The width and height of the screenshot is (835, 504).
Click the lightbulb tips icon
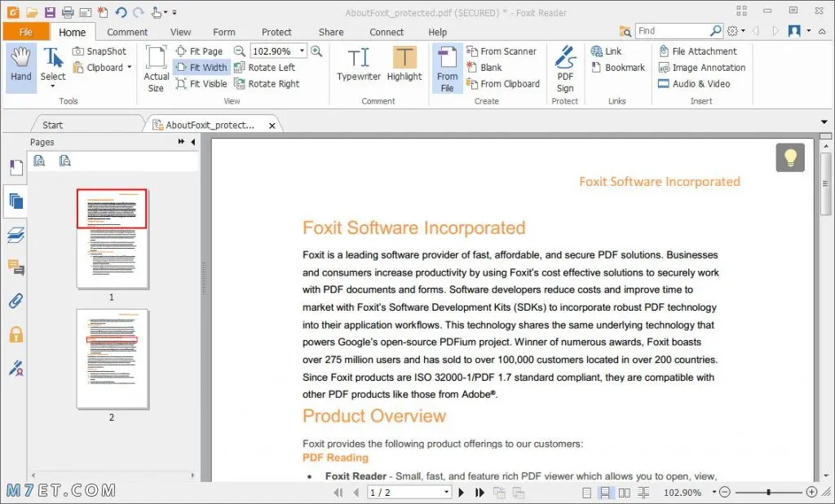point(790,157)
